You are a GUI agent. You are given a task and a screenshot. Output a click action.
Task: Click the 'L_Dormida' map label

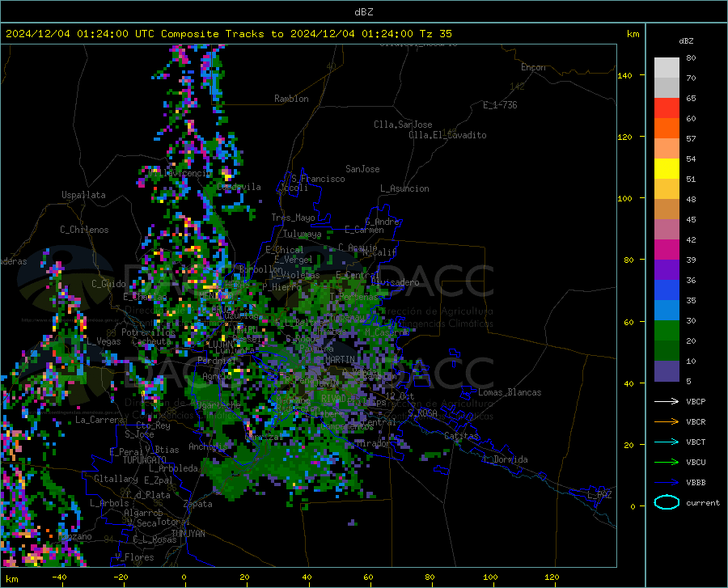(x=506, y=459)
